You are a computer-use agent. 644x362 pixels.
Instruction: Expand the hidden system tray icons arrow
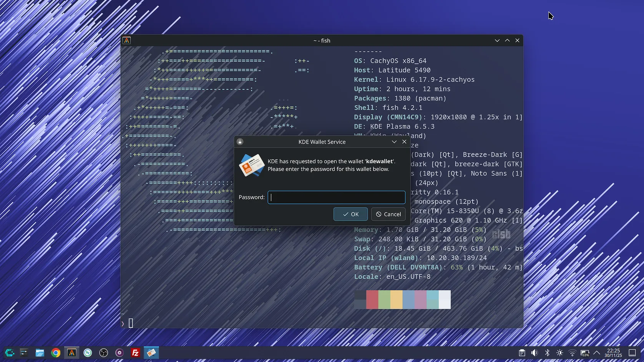tap(597, 353)
